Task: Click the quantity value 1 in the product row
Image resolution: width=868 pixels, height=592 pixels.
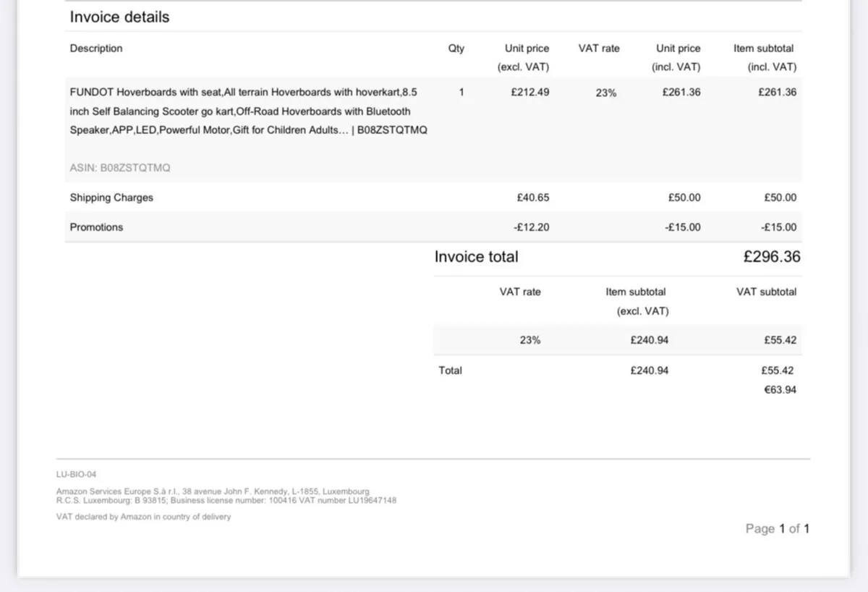Action: tap(461, 93)
